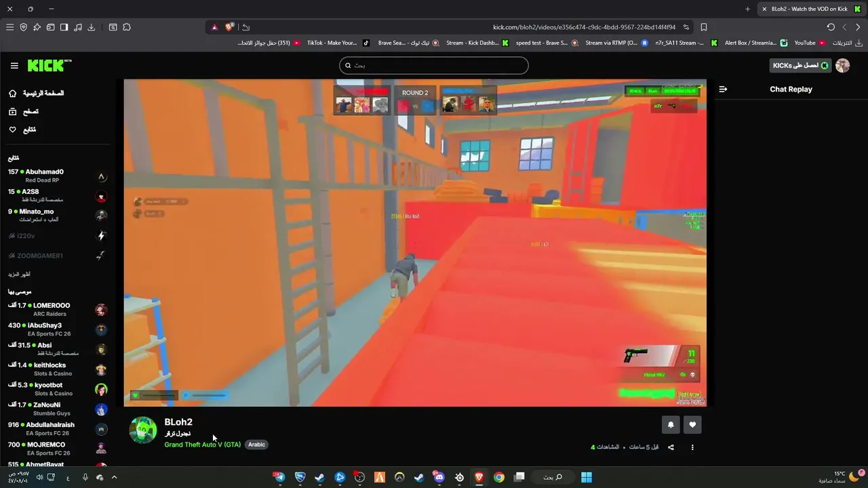Click the Kick search field
868x488 pixels.
pyautogui.click(x=434, y=65)
